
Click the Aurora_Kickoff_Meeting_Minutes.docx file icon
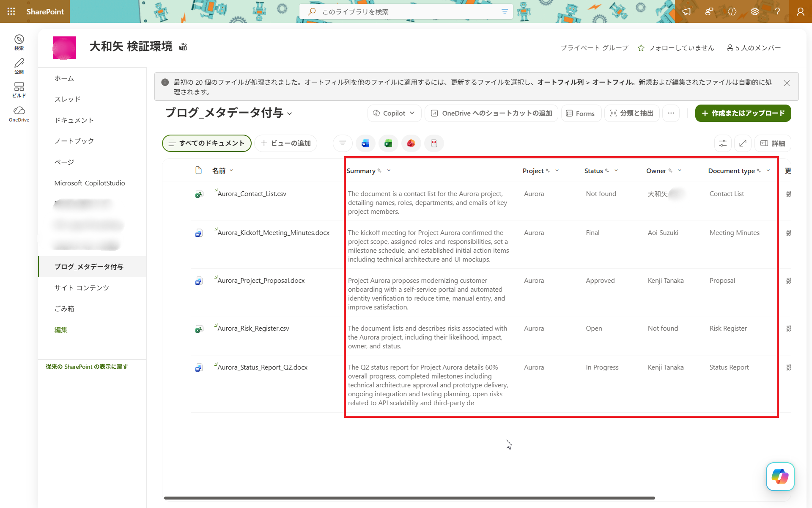[199, 233]
